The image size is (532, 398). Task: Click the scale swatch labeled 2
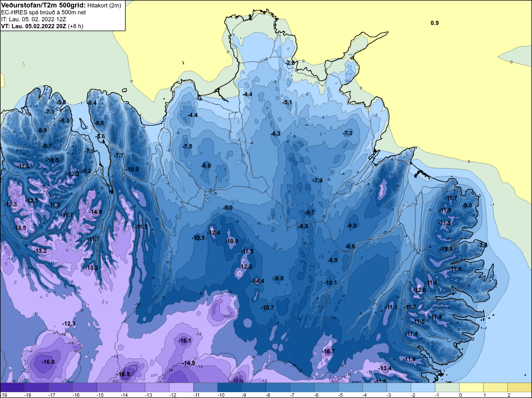[x=520, y=387]
